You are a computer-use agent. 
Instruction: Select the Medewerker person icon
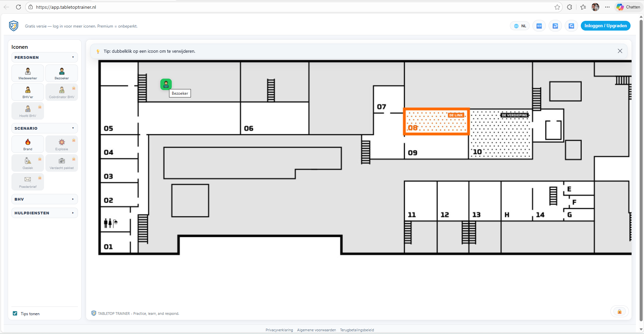[28, 73]
